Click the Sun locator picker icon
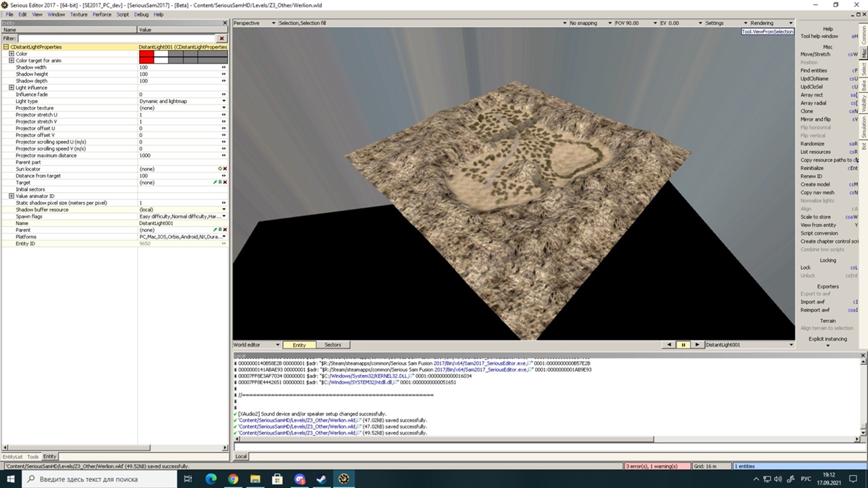Viewport: 868px width, 488px height. 220,169
